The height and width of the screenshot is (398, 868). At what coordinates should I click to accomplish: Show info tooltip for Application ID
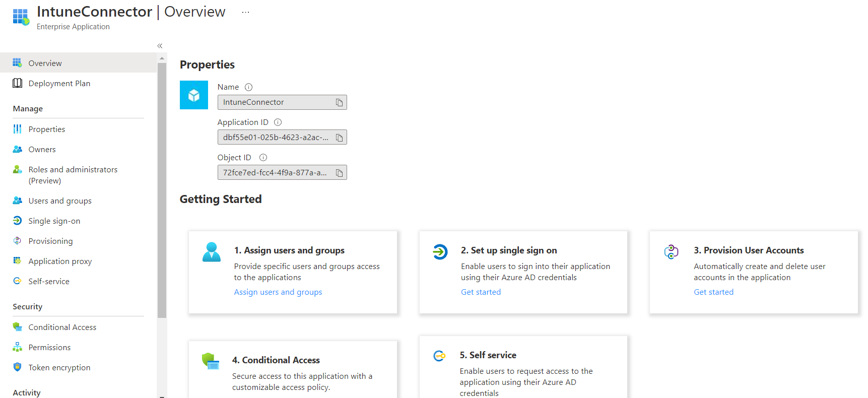point(278,122)
